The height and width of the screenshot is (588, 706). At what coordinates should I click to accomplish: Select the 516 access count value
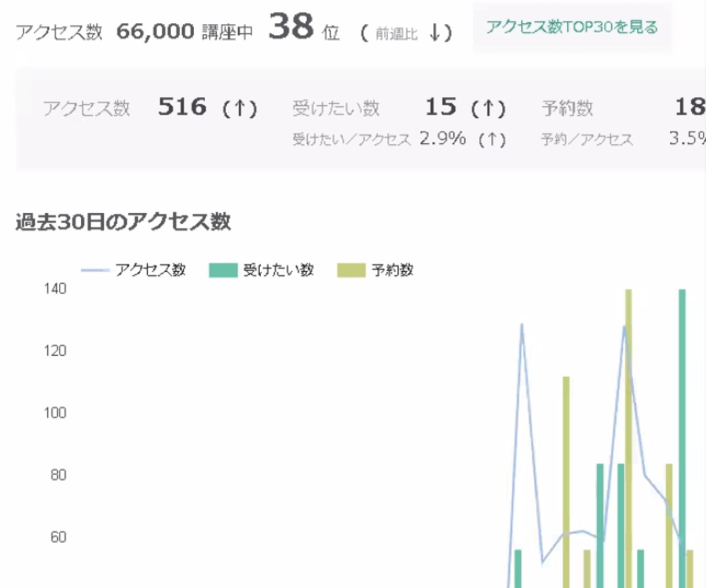182,107
